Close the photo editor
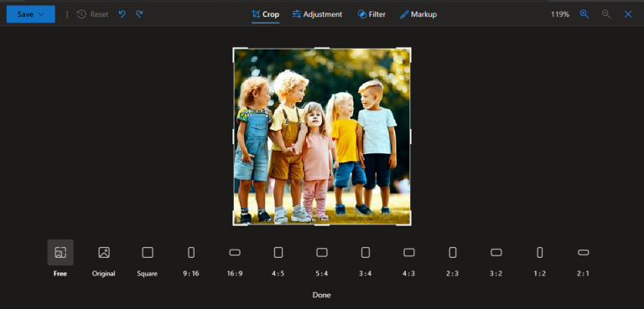The height and width of the screenshot is (309, 644). [627, 14]
